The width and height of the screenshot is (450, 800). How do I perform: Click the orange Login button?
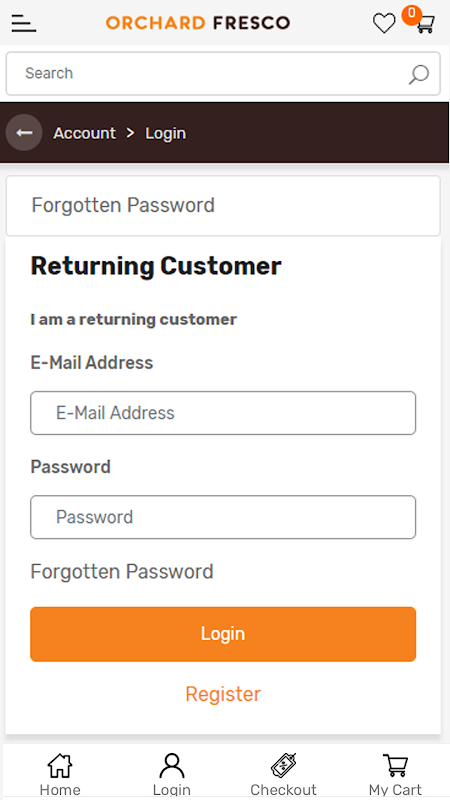[223, 634]
